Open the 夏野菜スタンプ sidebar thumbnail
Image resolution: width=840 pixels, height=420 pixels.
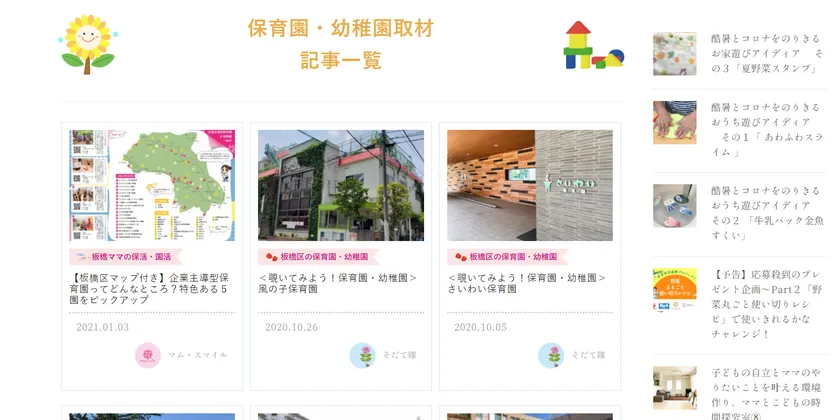pyautogui.click(x=674, y=54)
